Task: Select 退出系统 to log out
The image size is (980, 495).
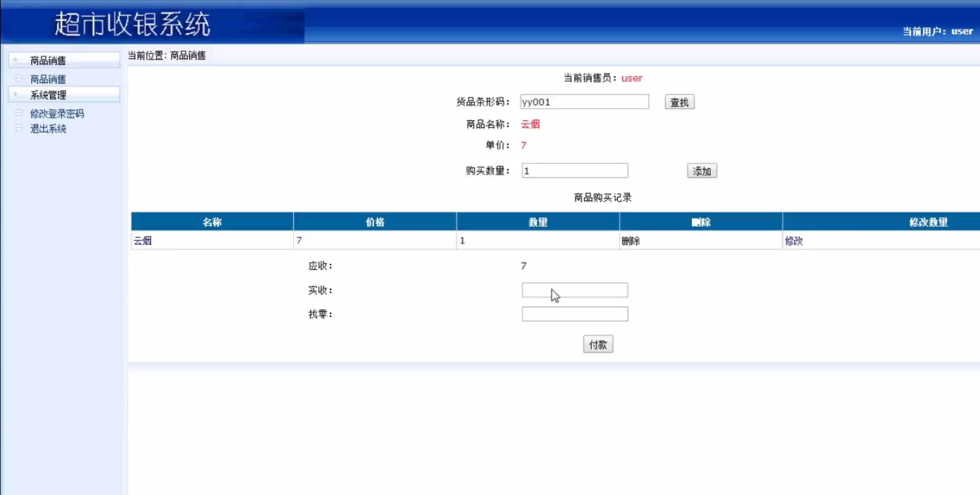Action: coord(48,129)
